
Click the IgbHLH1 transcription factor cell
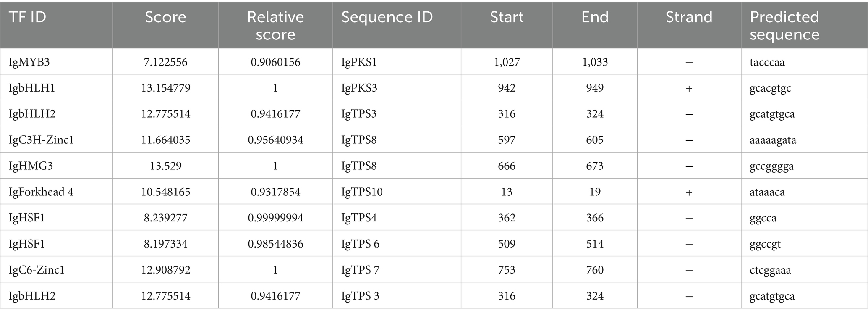click(x=32, y=88)
